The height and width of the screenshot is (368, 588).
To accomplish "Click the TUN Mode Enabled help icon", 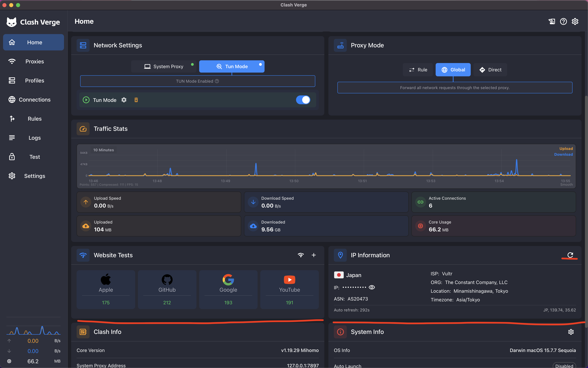I will tap(217, 81).
